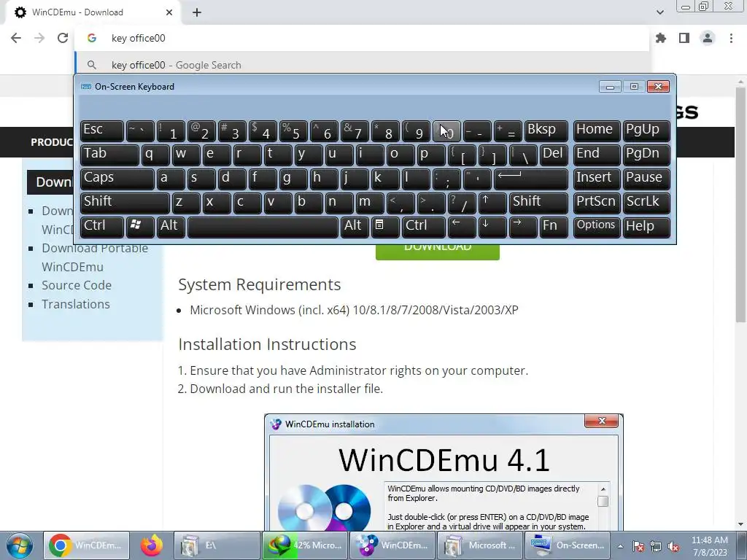Tap the up arrow key
Image resolution: width=747 pixels, height=560 pixels.
coord(492,203)
